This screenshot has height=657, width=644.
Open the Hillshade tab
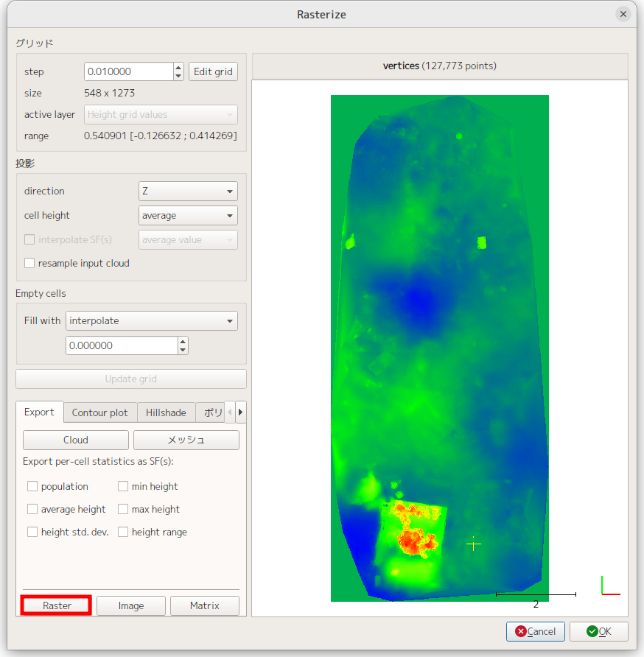pyautogui.click(x=166, y=412)
